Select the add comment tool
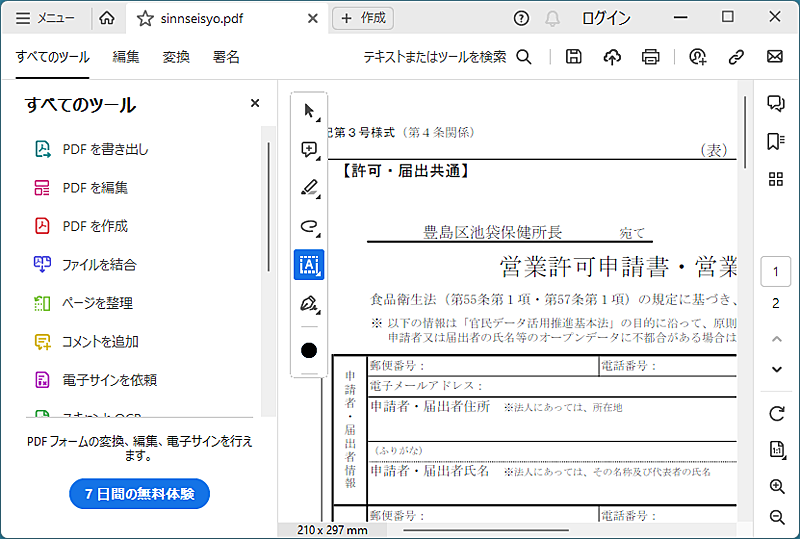This screenshot has width=800, height=539. pyautogui.click(x=309, y=150)
